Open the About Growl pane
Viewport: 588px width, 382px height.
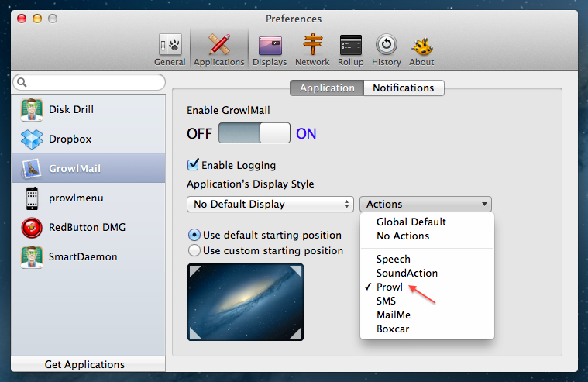pos(422,50)
